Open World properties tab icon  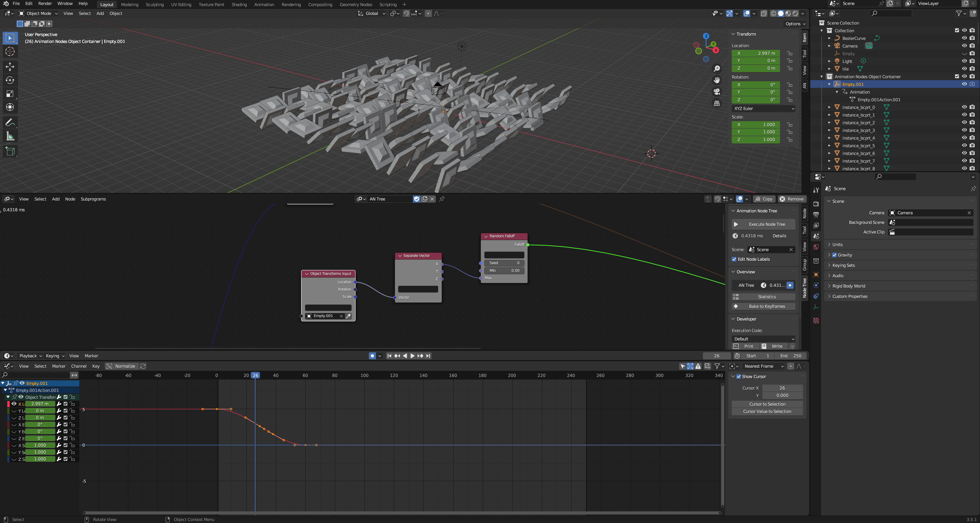(x=816, y=247)
